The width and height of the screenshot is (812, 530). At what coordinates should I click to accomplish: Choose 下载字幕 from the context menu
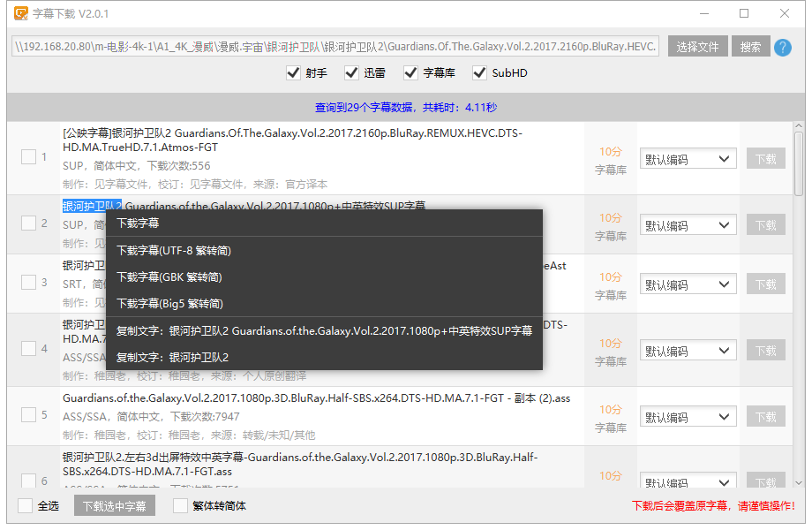(x=324, y=223)
